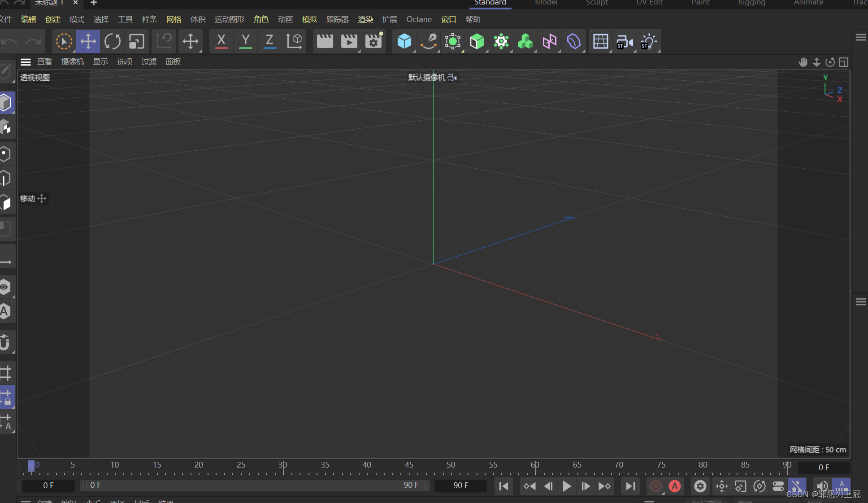Image resolution: width=868 pixels, height=503 pixels.
Task: Toggle Y axis constraint button
Action: (x=246, y=41)
